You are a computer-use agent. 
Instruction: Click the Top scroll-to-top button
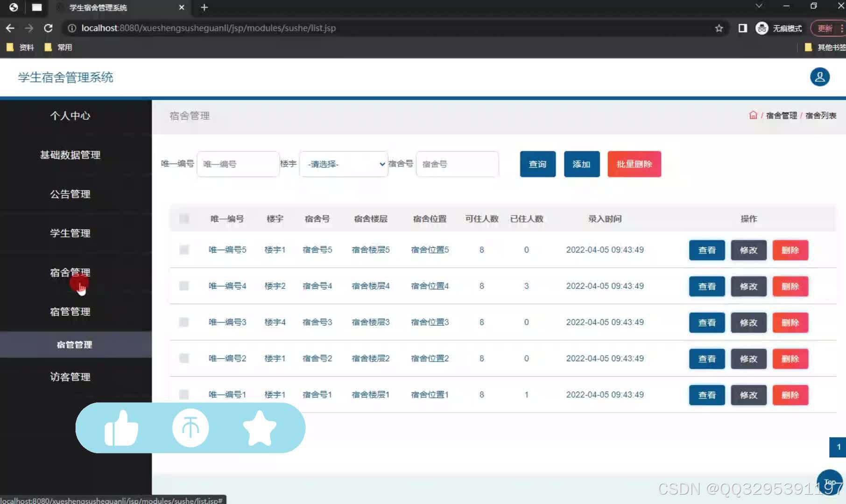coord(830,482)
